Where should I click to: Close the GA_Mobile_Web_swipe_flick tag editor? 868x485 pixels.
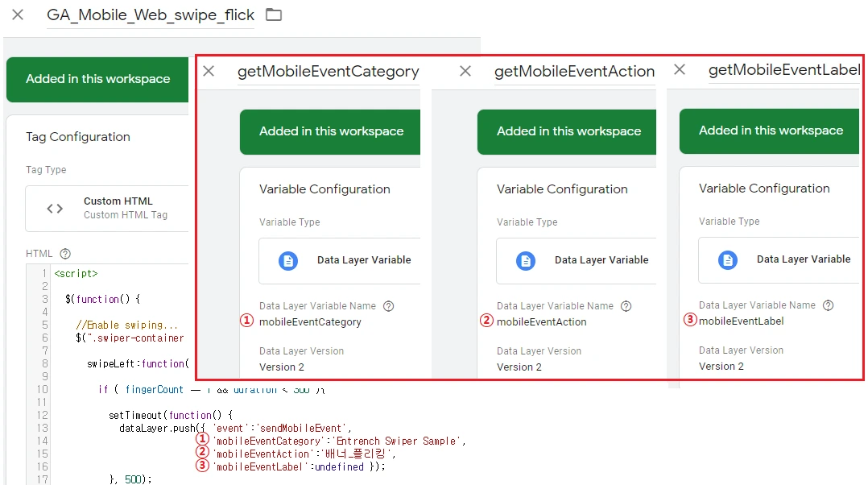coord(18,15)
